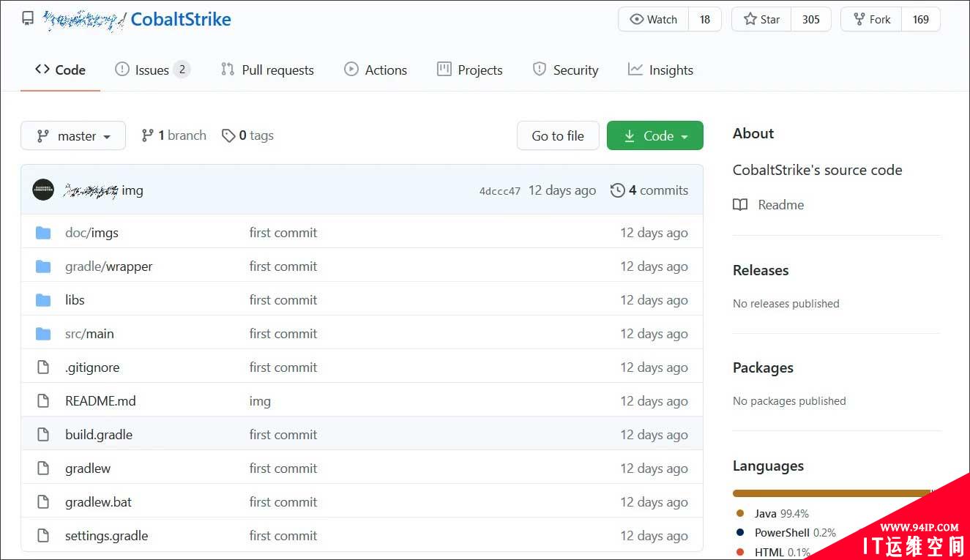Open the .gitignore file
The width and height of the screenshot is (970, 560).
point(92,367)
